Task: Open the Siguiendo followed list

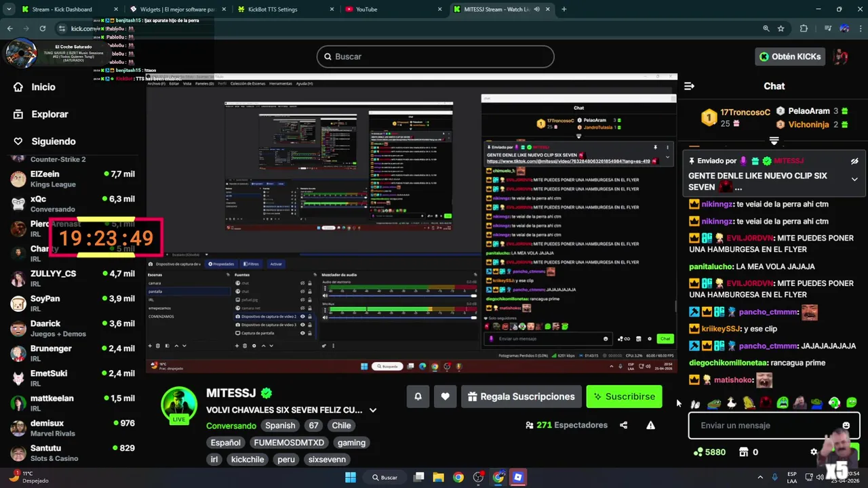Action: [54, 142]
